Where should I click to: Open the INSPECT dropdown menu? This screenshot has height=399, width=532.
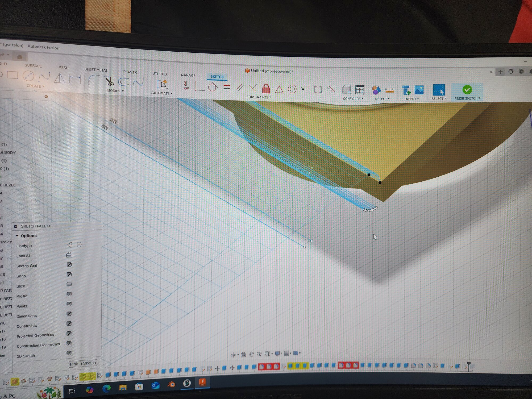point(382,99)
